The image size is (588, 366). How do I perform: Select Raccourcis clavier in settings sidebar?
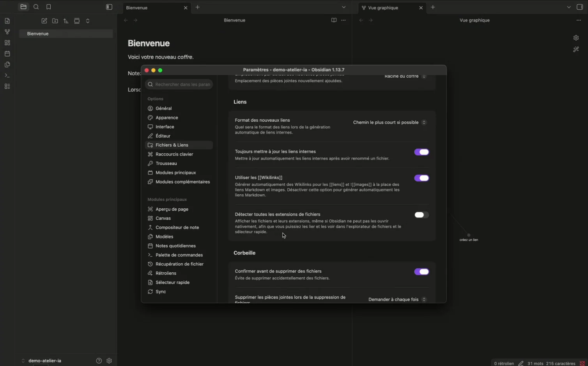(x=179, y=154)
